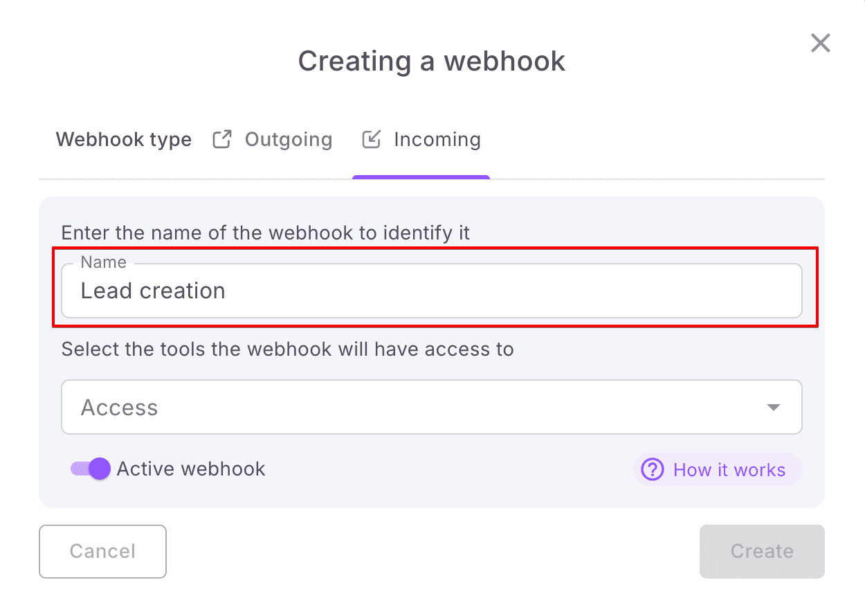Image resolution: width=865 pixels, height=616 pixels.
Task: Click the Webhook type label
Action: (124, 140)
